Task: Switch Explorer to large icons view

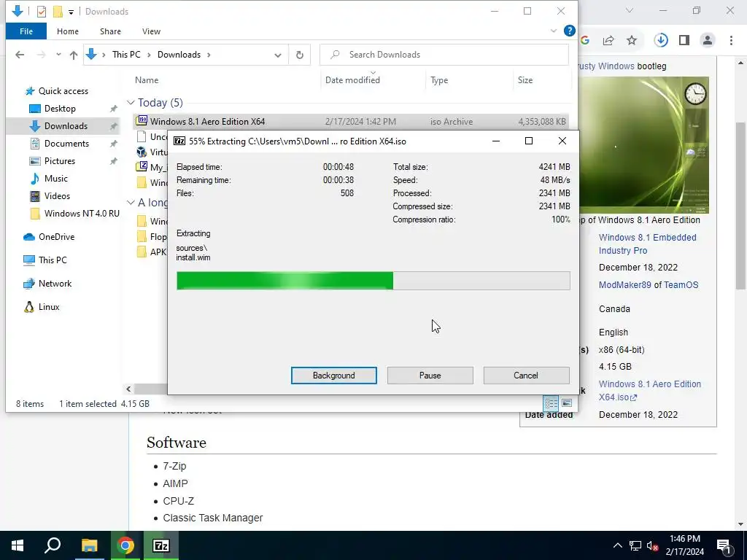Action: click(566, 403)
